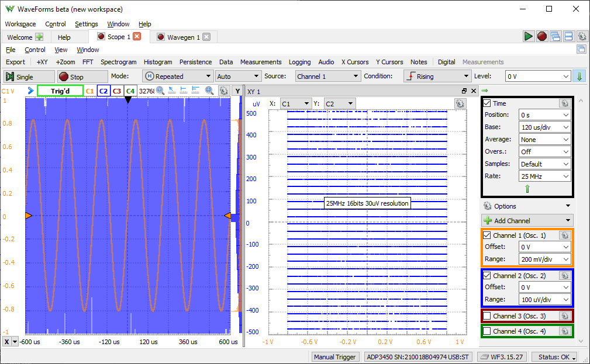Select the blue C2 channel color box
The height and width of the screenshot is (364, 590).
point(103,91)
